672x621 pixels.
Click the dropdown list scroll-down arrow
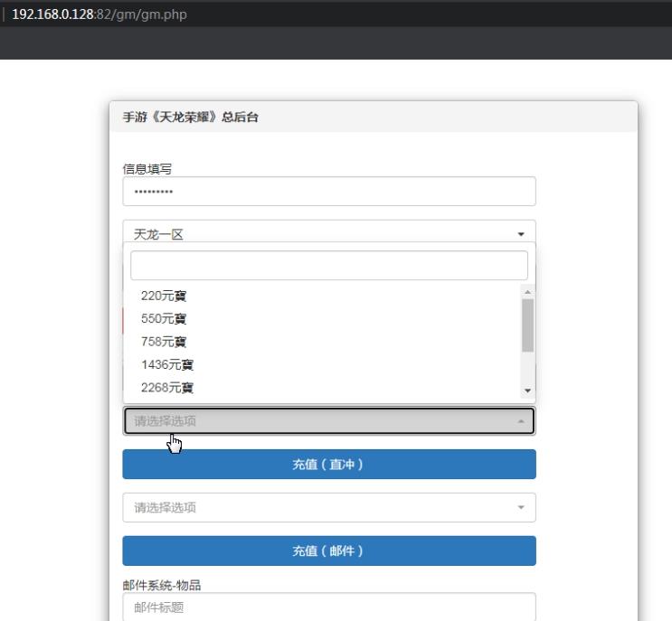pyautogui.click(x=527, y=390)
